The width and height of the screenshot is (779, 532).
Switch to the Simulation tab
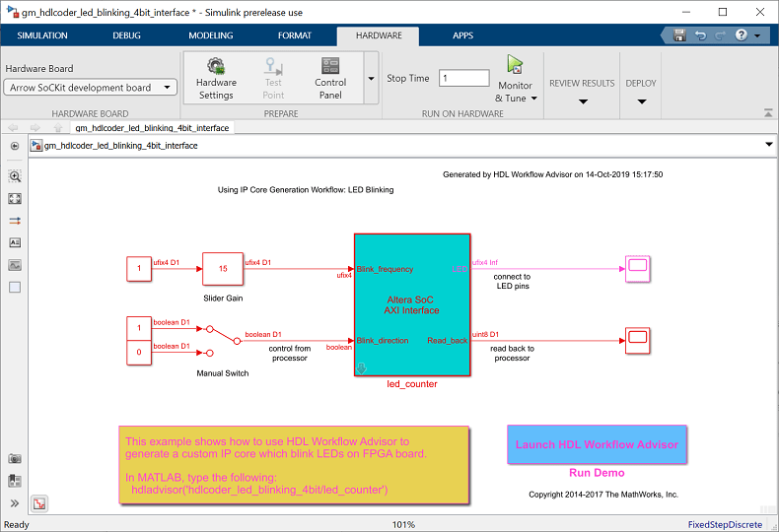tap(42, 35)
